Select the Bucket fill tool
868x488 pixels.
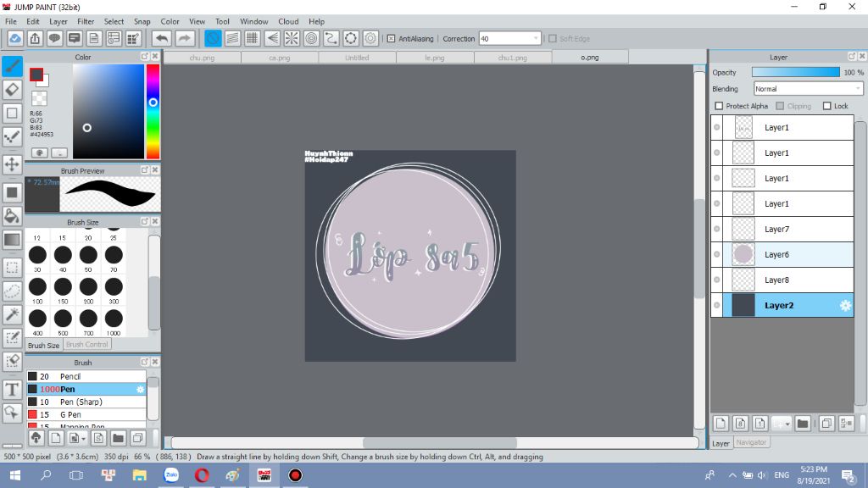point(12,216)
